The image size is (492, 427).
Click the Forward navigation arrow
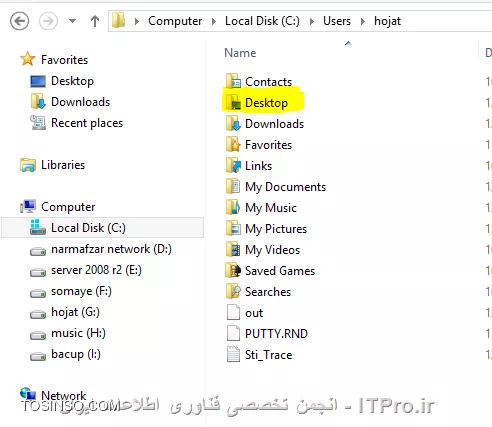tap(48, 21)
